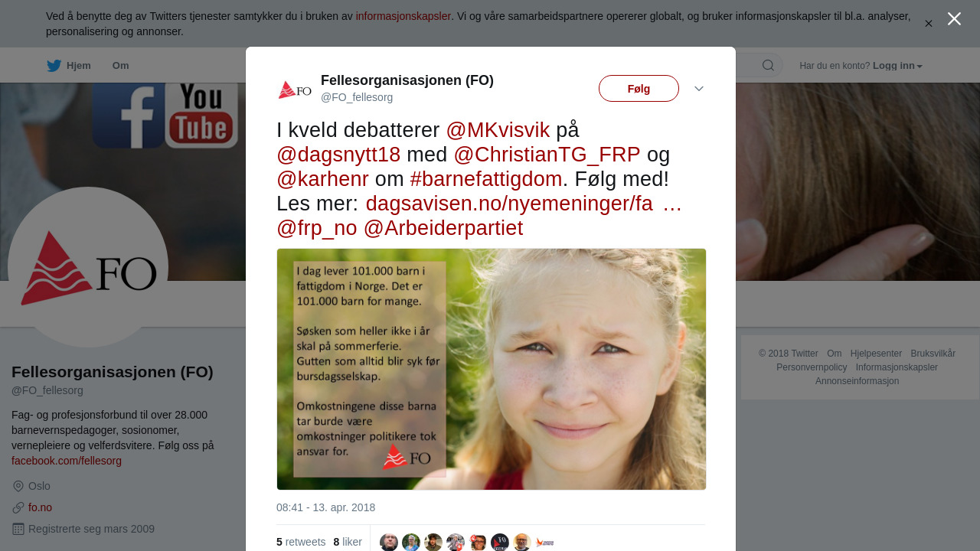Image resolution: width=980 pixels, height=551 pixels.
Task: Open the first liker's avatar
Action: point(389,542)
